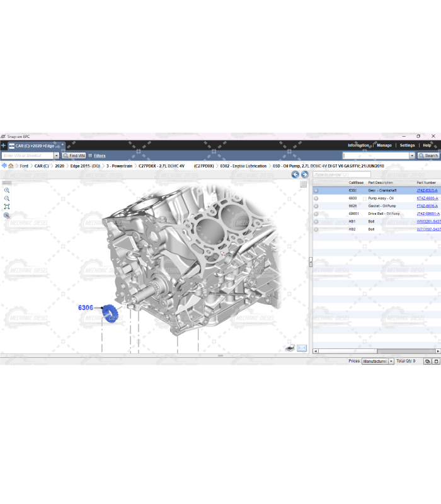The height and width of the screenshot is (504, 441).
Task: Print the diagram using printer icon
Action: point(290,348)
